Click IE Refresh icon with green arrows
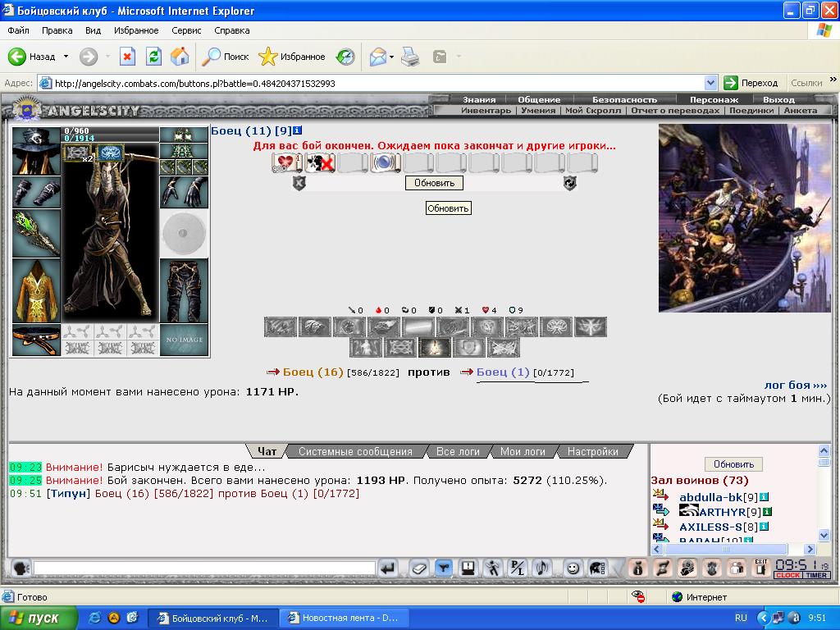 (153, 57)
